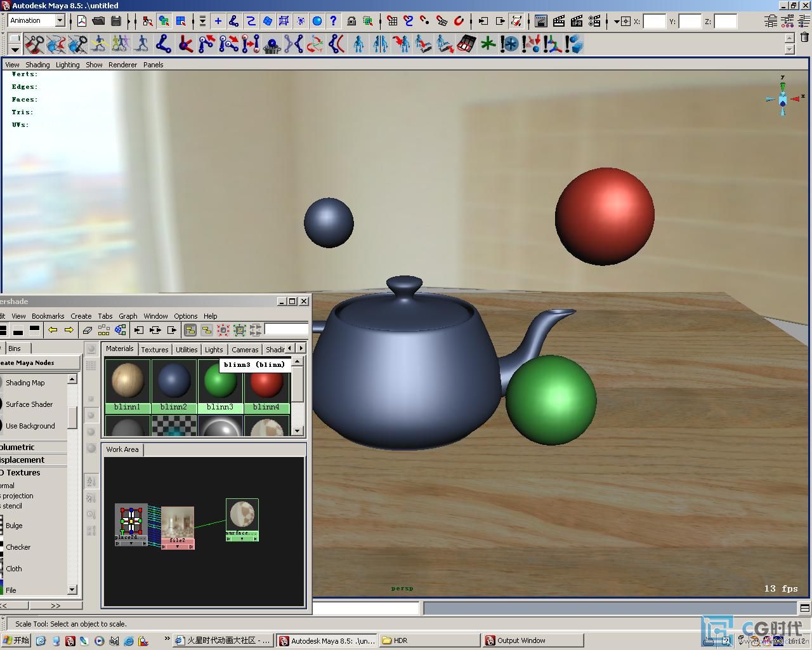
Task: Click the green asterisk shelf icon
Action: [488, 44]
